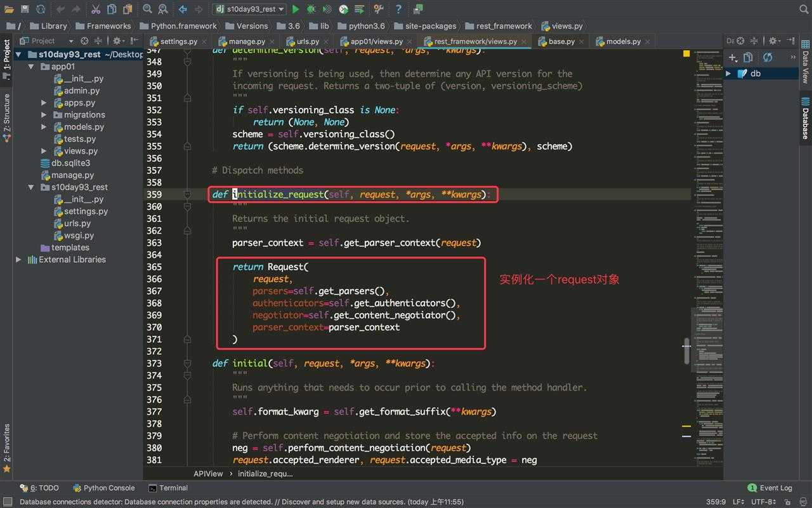Click the Profile run icon
The image size is (812, 508).
coord(343,9)
